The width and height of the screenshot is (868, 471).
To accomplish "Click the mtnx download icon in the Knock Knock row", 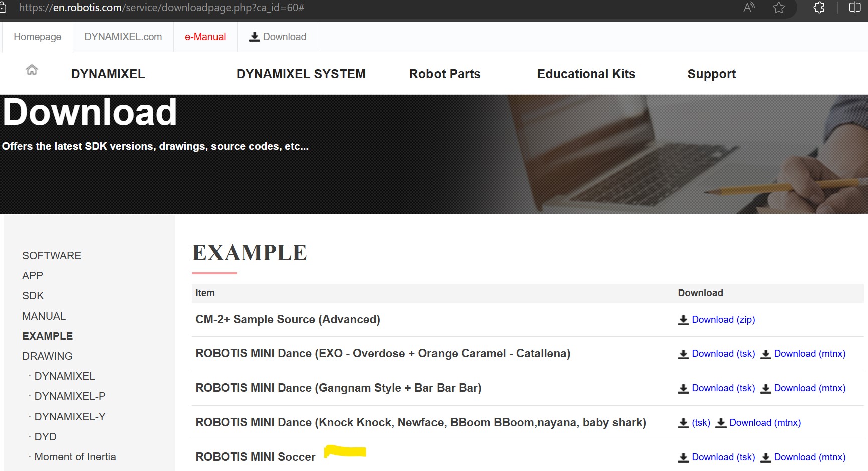I will 721,423.
